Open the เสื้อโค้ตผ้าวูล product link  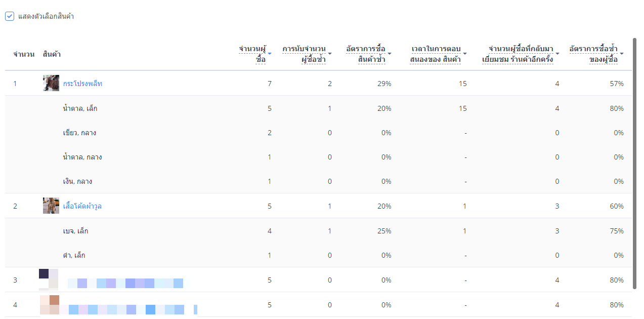[82, 206]
